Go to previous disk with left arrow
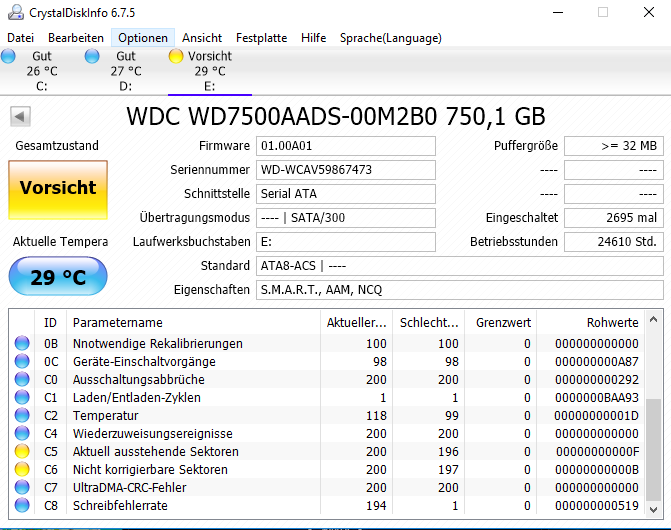The width and height of the screenshot is (671, 530). coord(20,116)
